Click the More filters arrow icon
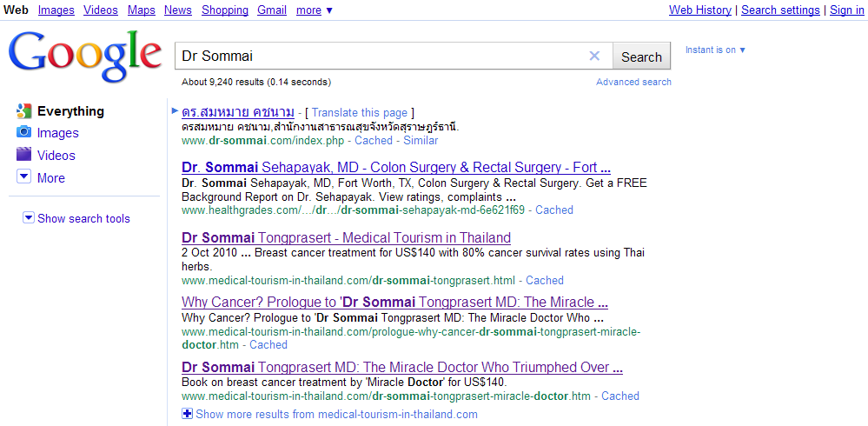This screenshot has width=868, height=426. (23, 177)
